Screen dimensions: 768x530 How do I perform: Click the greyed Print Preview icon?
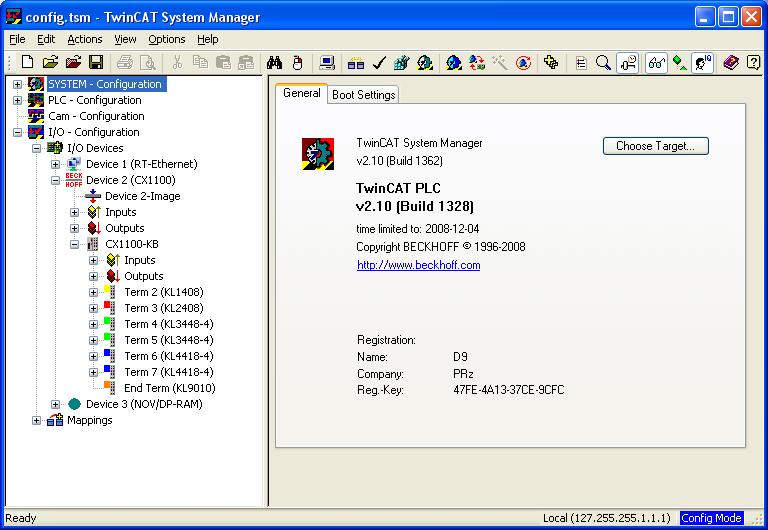(147, 62)
